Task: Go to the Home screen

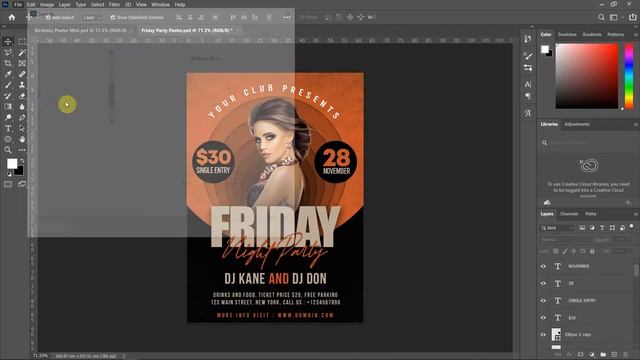Action: click(x=12, y=17)
